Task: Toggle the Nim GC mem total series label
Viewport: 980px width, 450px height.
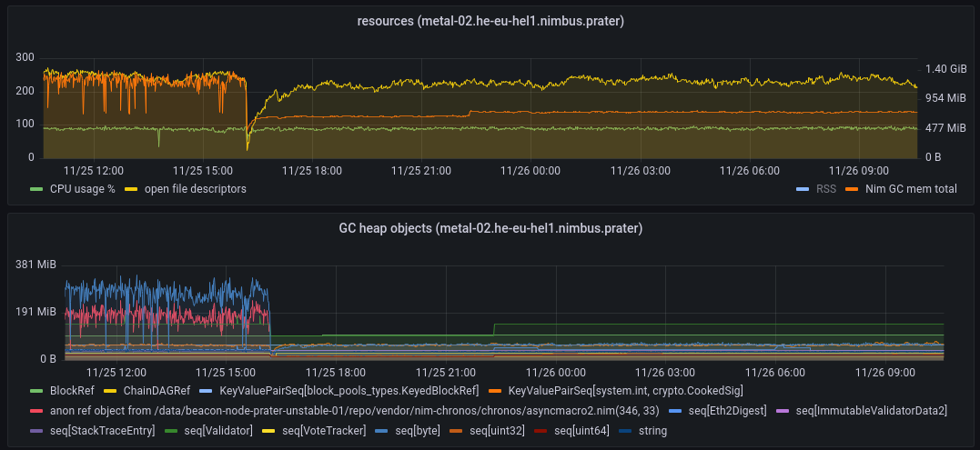Action: [x=911, y=188]
